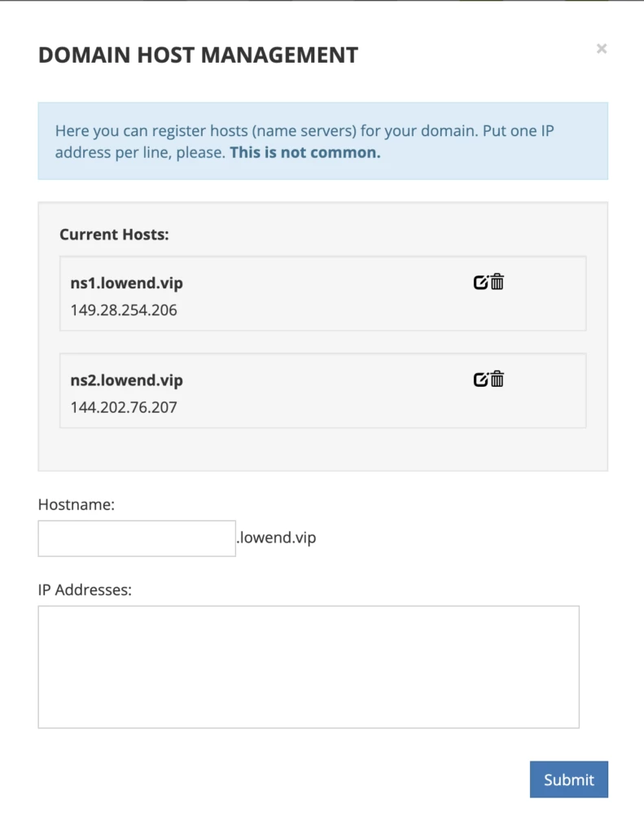The image size is (644, 834).
Task: Edit the ns2.lowend.vip host entry
Action: point(480,380)
